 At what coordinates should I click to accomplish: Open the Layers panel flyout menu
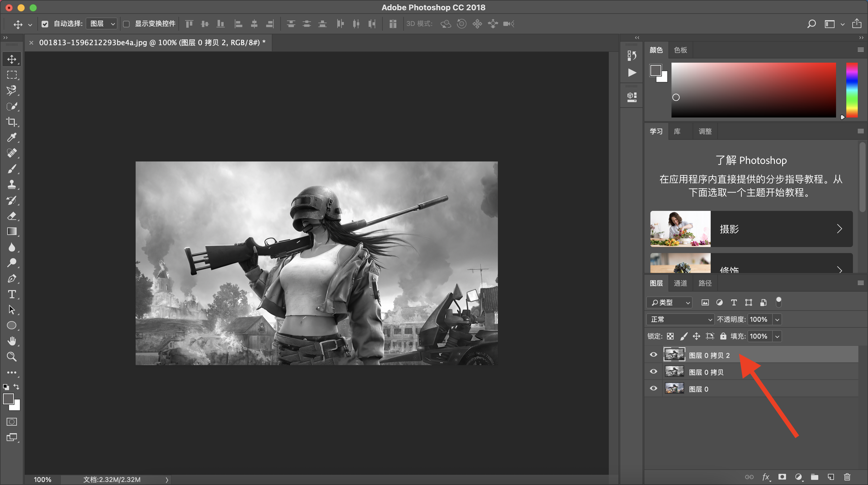[x=860, y=283]
